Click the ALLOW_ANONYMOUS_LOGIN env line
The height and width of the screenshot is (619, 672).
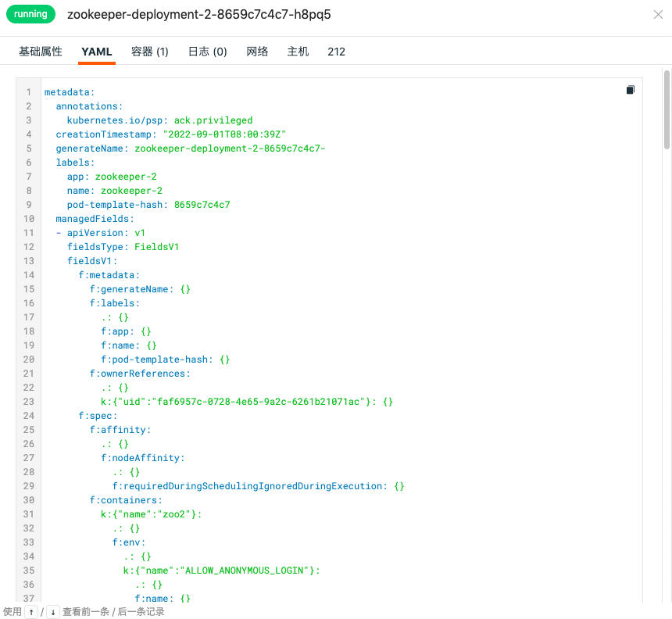pyautogui.click(x=221, y=571)
